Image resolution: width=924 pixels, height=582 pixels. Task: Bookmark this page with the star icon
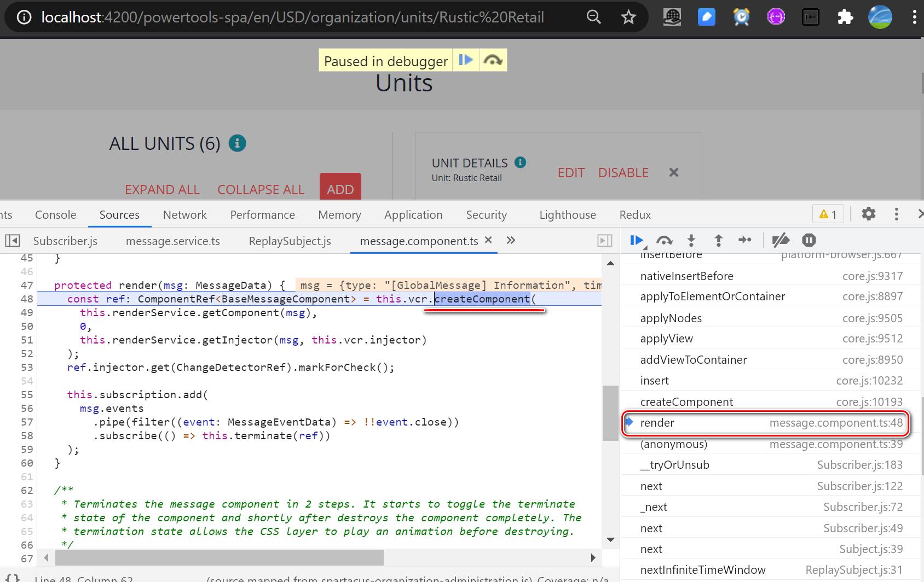[x=628, y=18]
